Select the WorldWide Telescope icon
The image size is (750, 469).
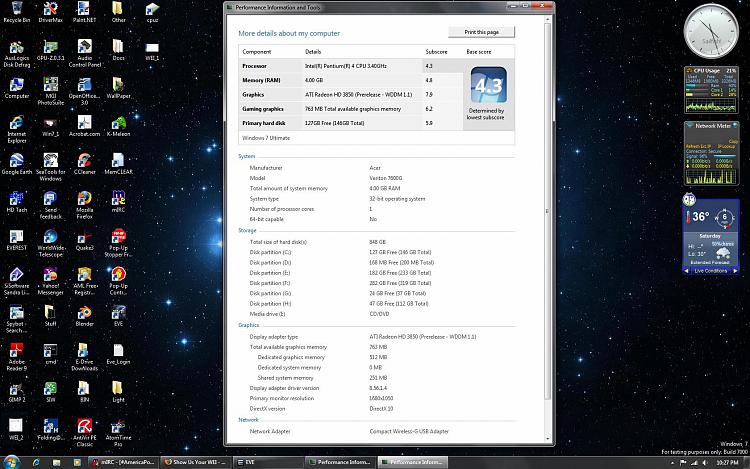coord(51,243)
